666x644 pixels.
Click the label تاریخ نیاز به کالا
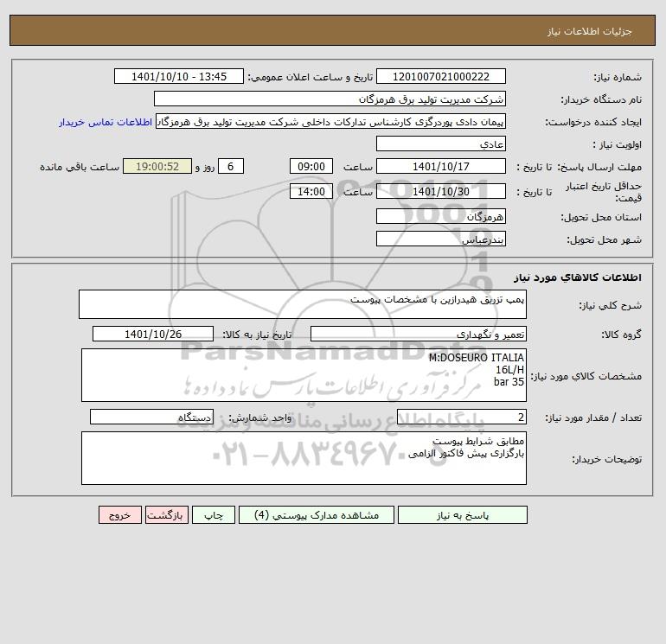pyautogui.click(x=258, y=335)
